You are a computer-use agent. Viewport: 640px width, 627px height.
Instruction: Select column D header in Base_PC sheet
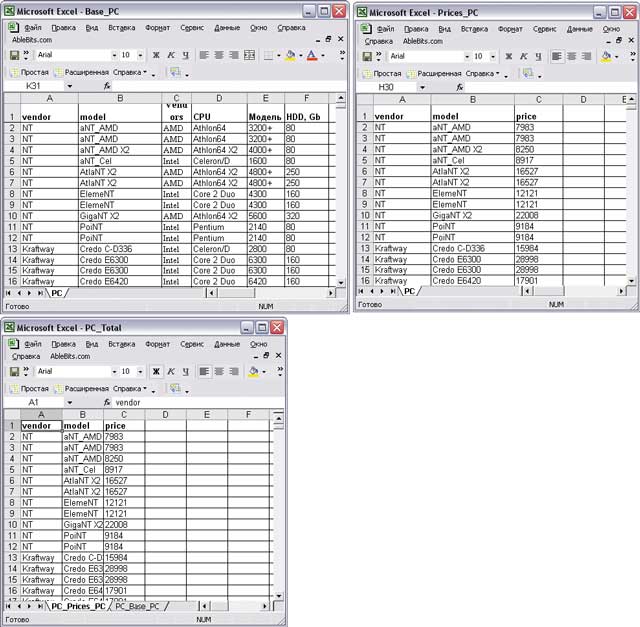(217, 99)
